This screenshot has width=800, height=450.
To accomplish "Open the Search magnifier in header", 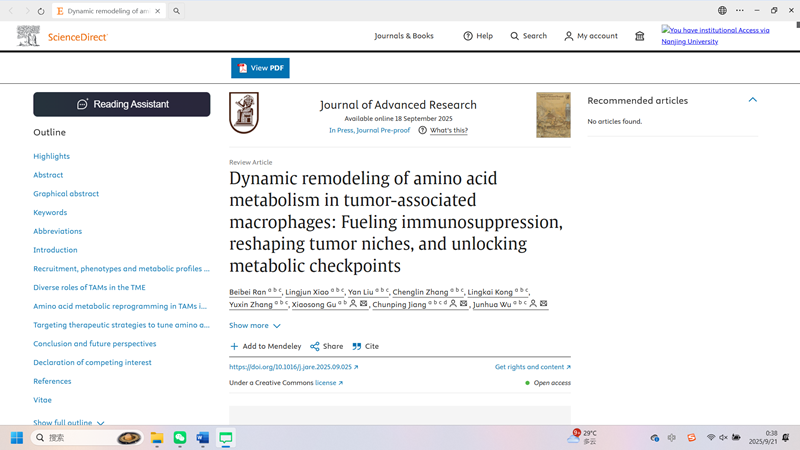I will (x=515, y=36).
